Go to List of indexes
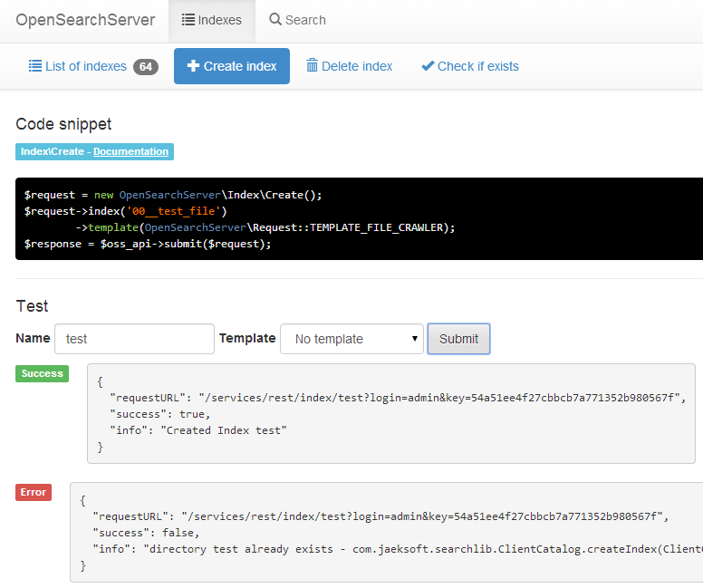703x588 pixels. [x=93, y=66]
